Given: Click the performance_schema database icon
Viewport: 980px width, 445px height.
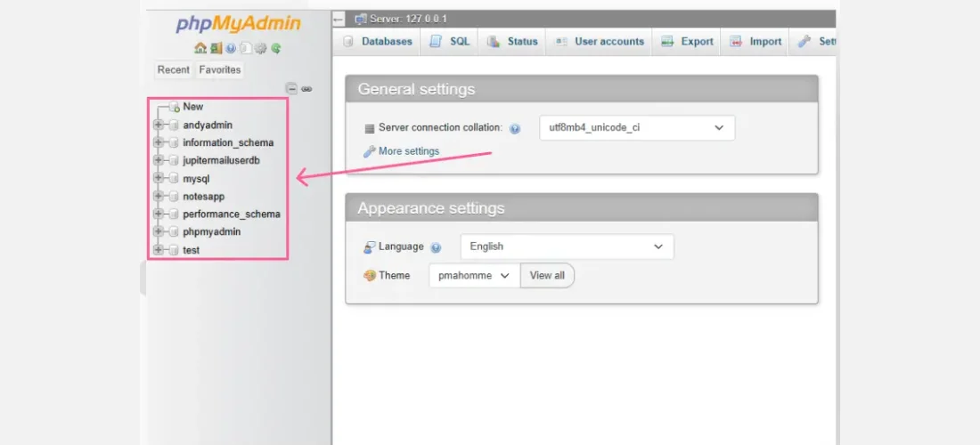Looking at the screenshot, I should point(173,214).
